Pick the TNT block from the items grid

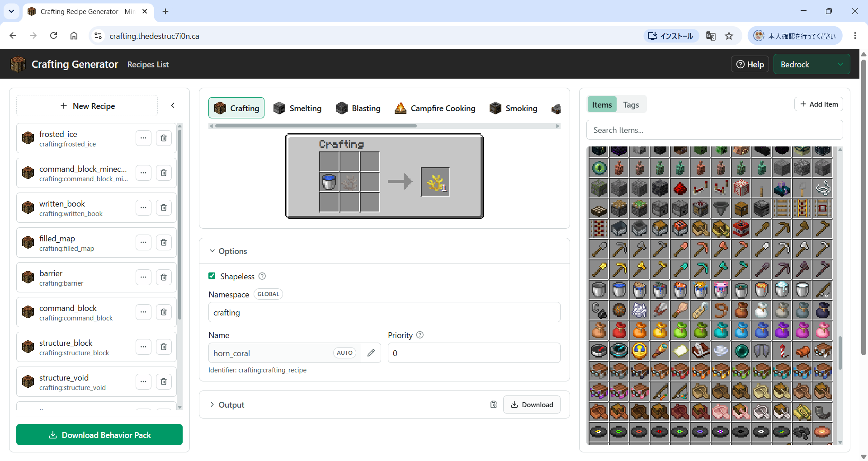[741, 229]
